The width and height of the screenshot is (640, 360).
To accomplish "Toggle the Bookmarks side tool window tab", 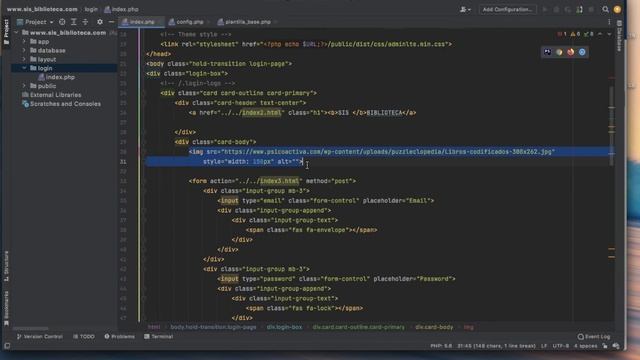I will point(6,308).
